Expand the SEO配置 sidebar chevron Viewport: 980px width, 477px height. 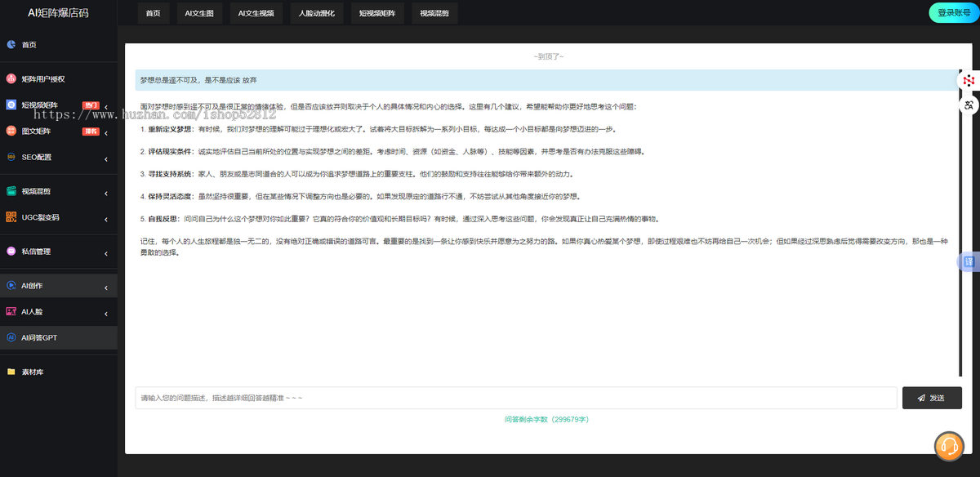106,158
